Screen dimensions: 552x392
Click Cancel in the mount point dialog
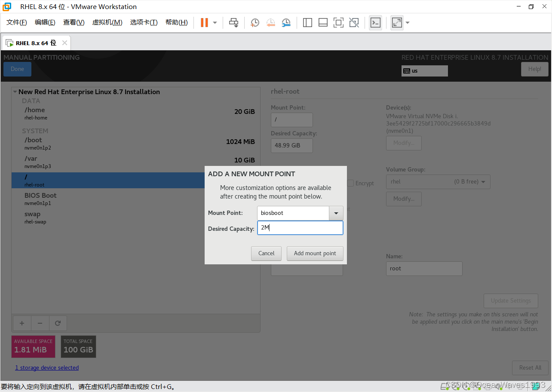(266, 254)
